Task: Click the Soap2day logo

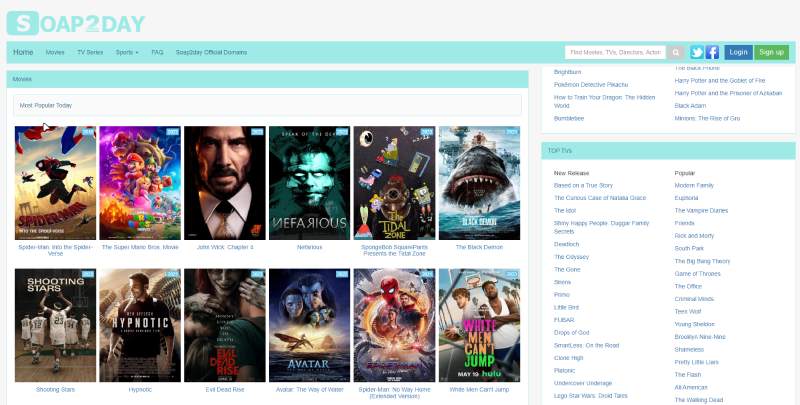Action: tap(76, 23)
